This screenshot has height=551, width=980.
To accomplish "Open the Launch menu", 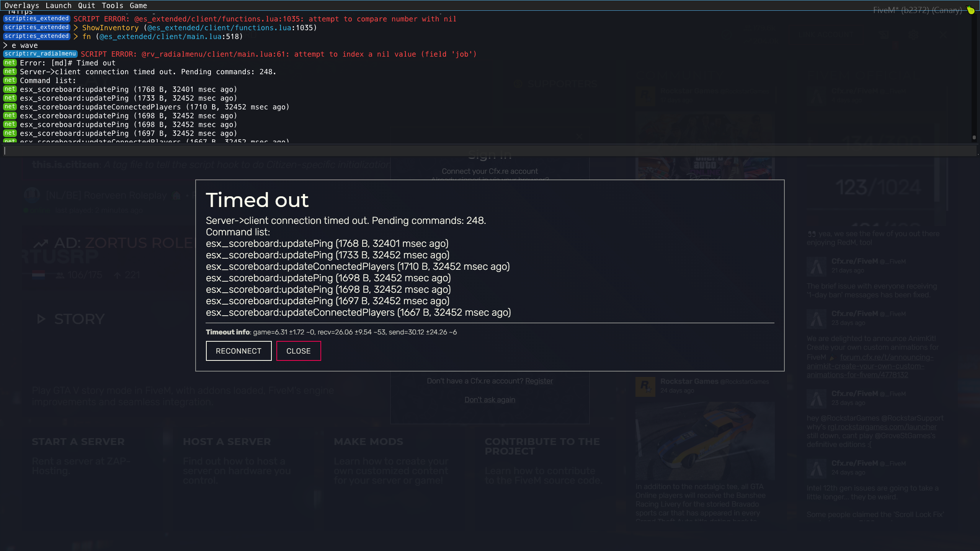I will click(x=58, y=5).
